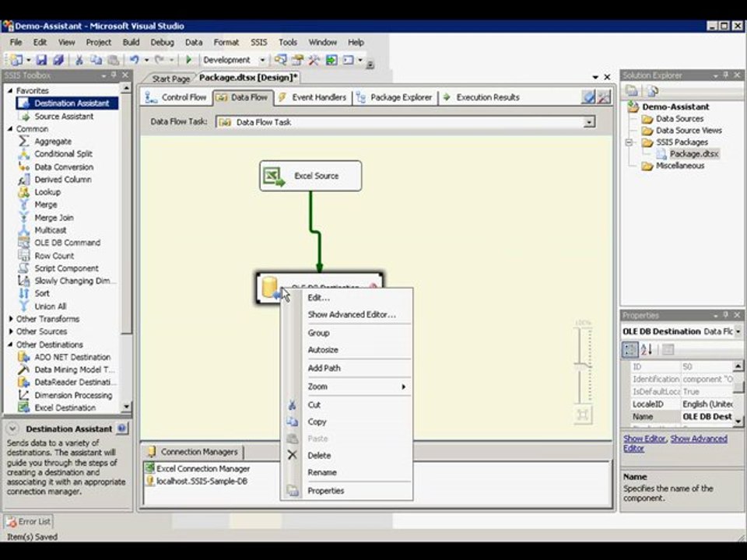
Task: Open the Start Page document tab
Action: pyautogui.click(x=171, y=79)
